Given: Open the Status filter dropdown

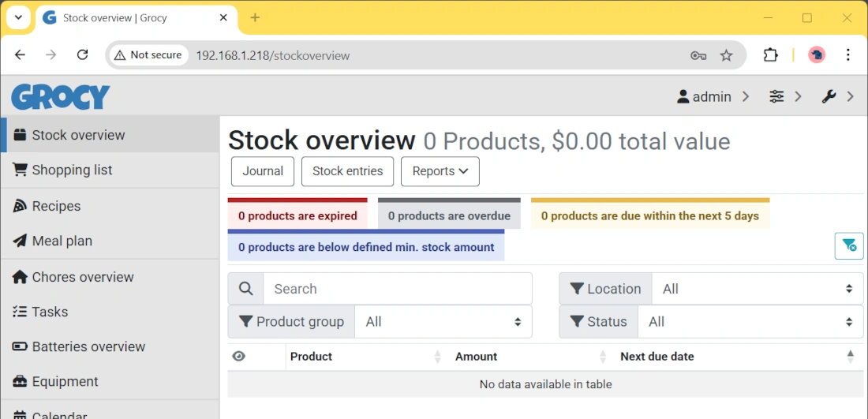Looking at the screenshot, I should coord(750,322).
